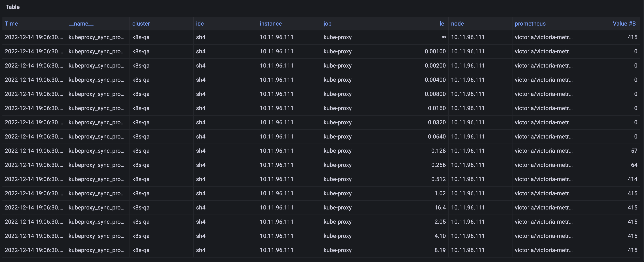
Task: Click value 0 in the 0.00100 row
Action: (636, 52)
